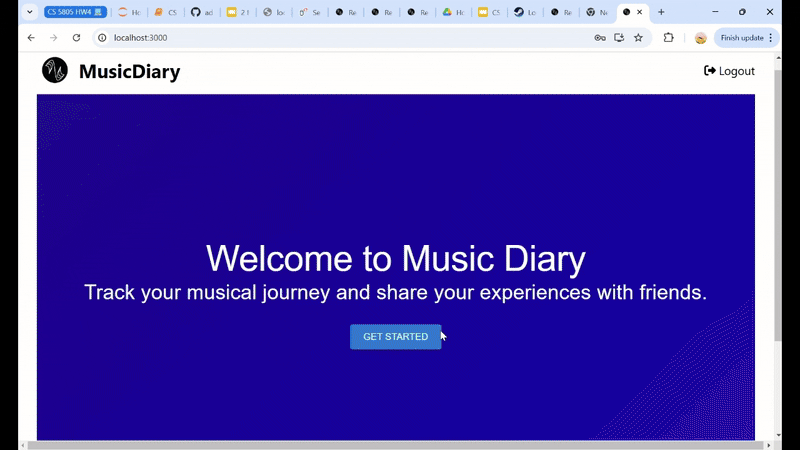This screenshot has width=800, height=450.
Task: Click the install app icon in address bar
Action: (x=619, y=38)
